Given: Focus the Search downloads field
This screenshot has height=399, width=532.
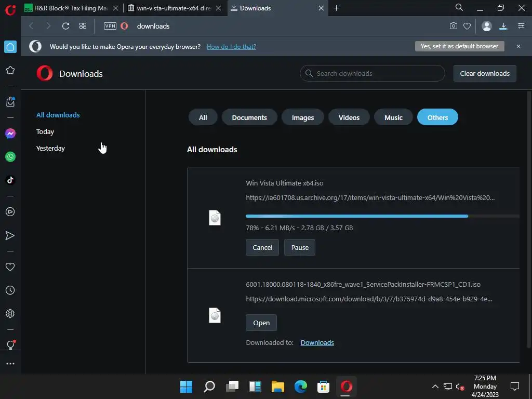Looking at the screenshot, I should pos(372,73).
